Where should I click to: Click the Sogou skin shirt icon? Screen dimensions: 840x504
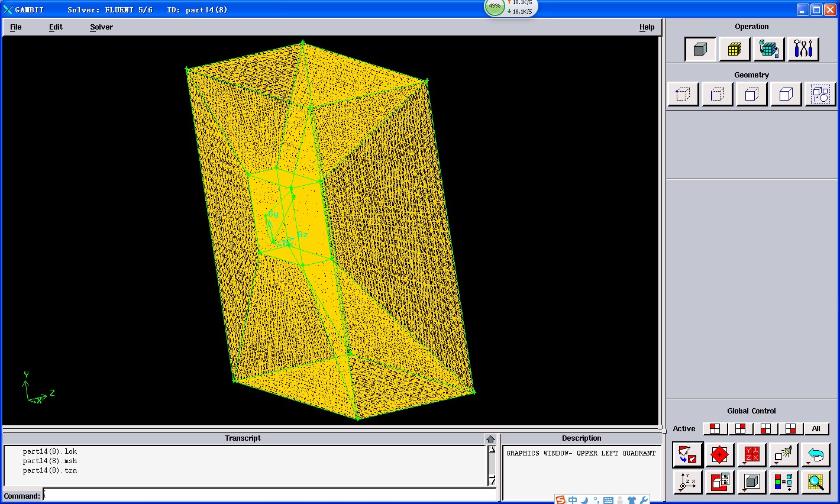pyautogui.click(x=631, y=500)
